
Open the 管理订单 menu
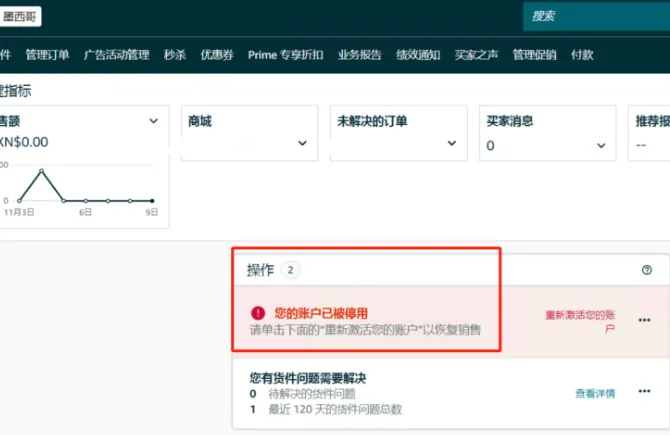point(47,55)
